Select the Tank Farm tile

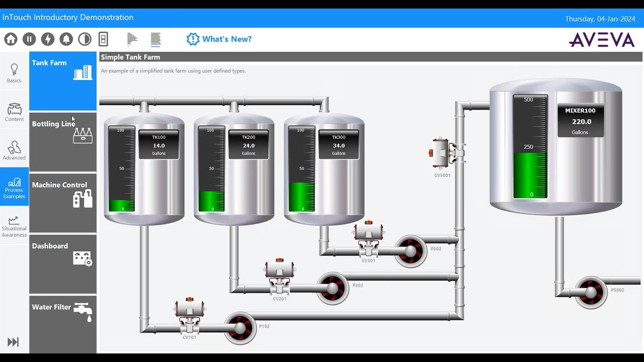tap(63, 81)
